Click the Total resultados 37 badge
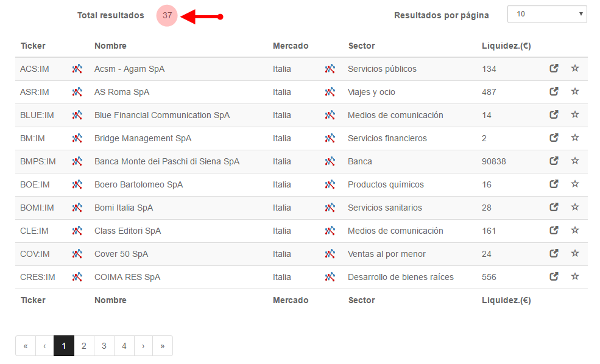The height and width of the screenshot is (364, 600). pyautogui.click(x=167, y=16)
